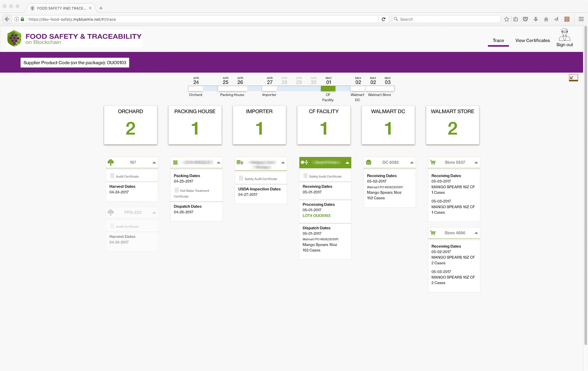
Task: Collapse the Store 5837 panel
Action: click(476, 163)
